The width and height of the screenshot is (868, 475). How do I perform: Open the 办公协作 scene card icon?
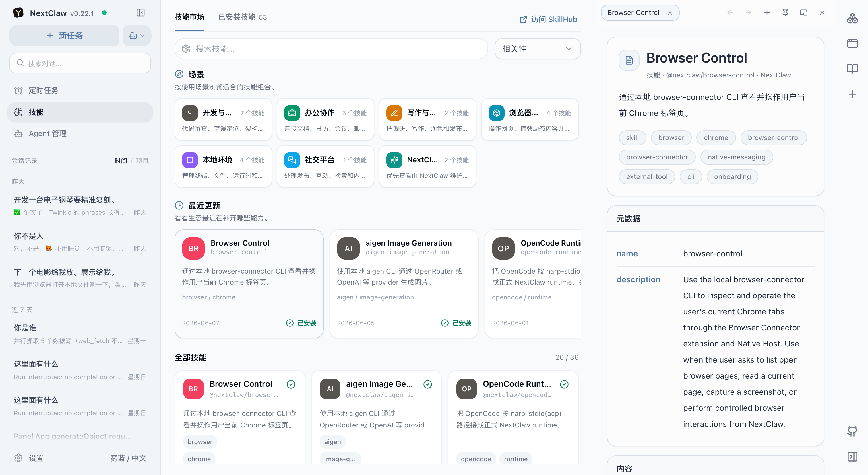pos(292,113)
